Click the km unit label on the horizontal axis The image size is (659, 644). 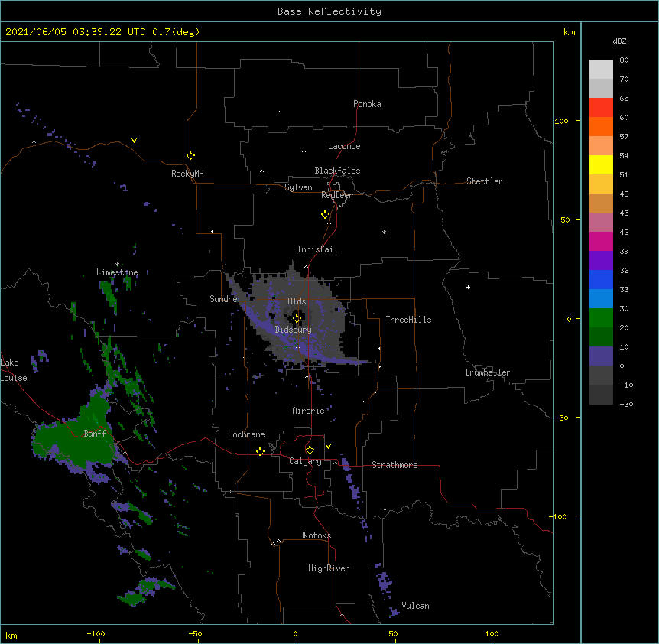tap(11, 636)
